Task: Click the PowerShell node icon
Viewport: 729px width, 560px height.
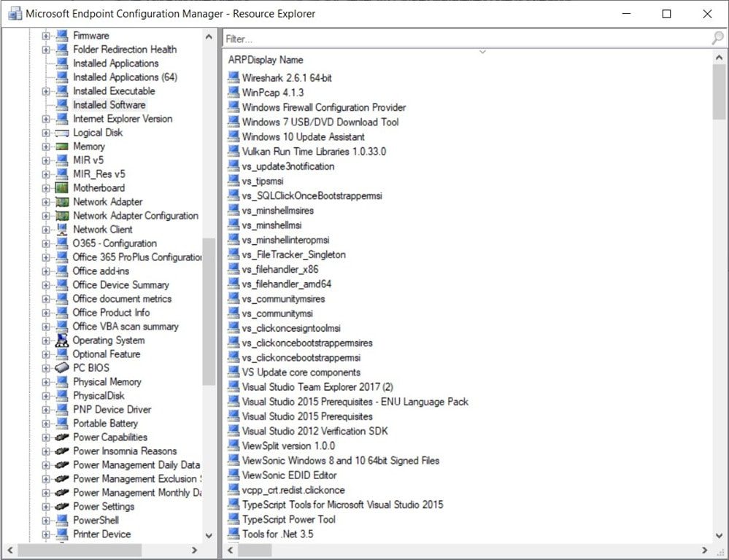Action: [x=62, y=520]
